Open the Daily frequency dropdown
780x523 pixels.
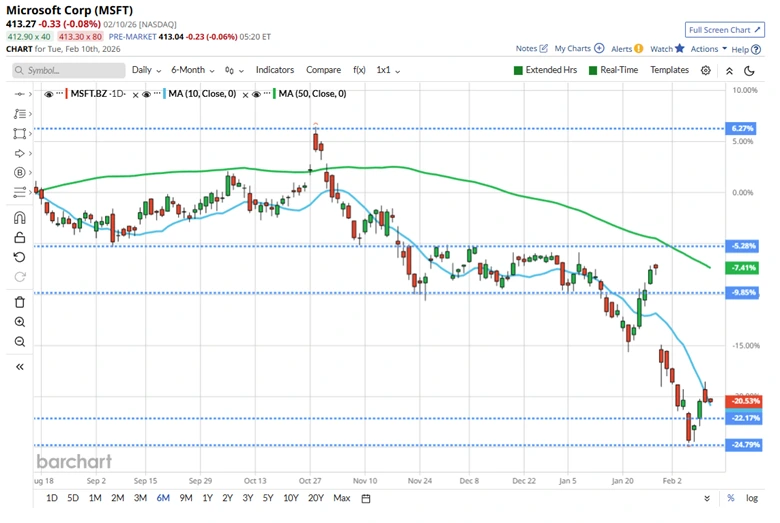click(x=146, y=70)
